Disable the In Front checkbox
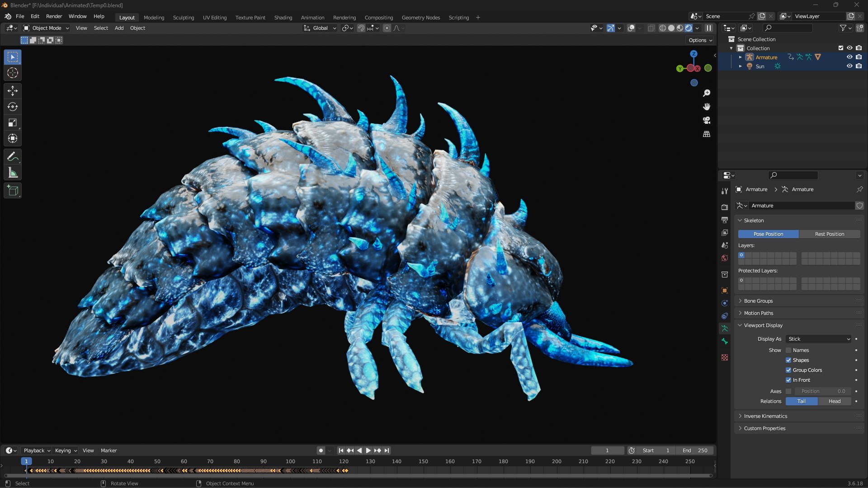Viewport: 868px width, 488px height. coord(788,380)
